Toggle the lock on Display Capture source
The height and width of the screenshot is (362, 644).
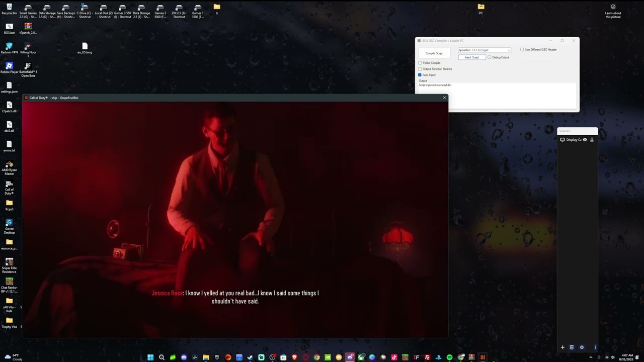click(x=592, y=140)
